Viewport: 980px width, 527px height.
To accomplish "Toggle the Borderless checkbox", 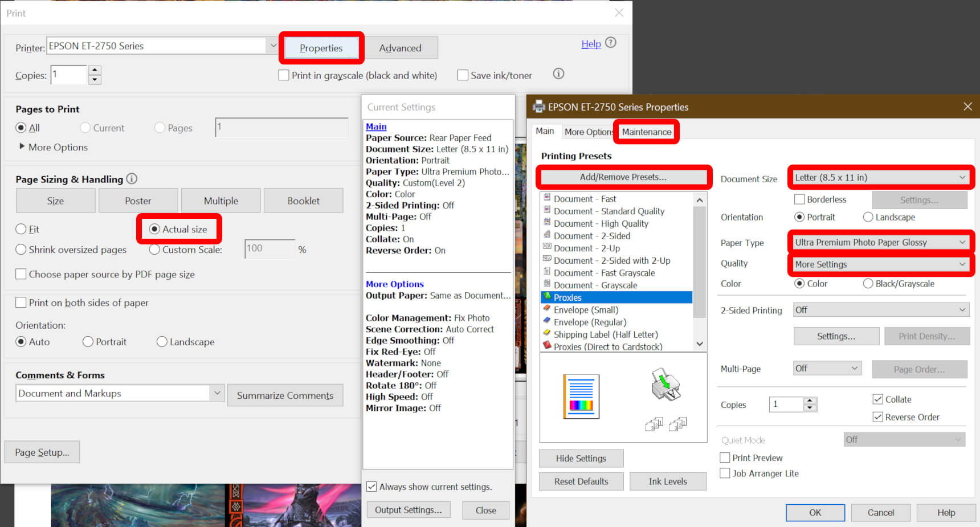I will (799, 199).
